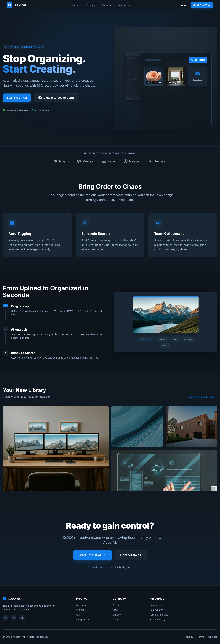
Task: Click the Instagram 'Ig' footer icon
Action: click(22, 618)
